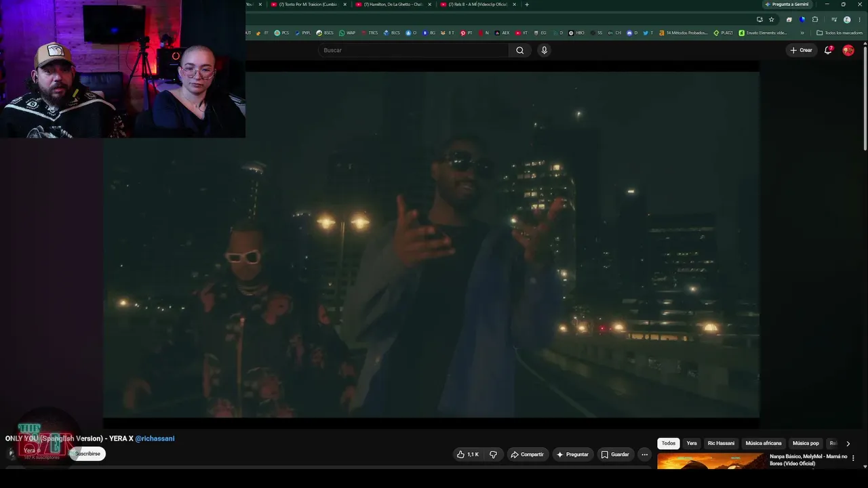
Task: Click the Guardar save button
Action: pyautogui.click(x=615, y=455)
